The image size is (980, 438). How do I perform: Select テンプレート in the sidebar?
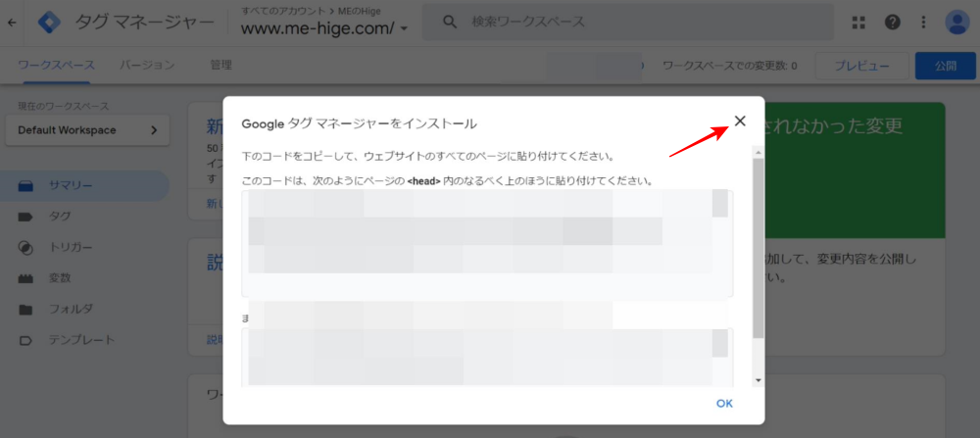[x=84, y=340]
